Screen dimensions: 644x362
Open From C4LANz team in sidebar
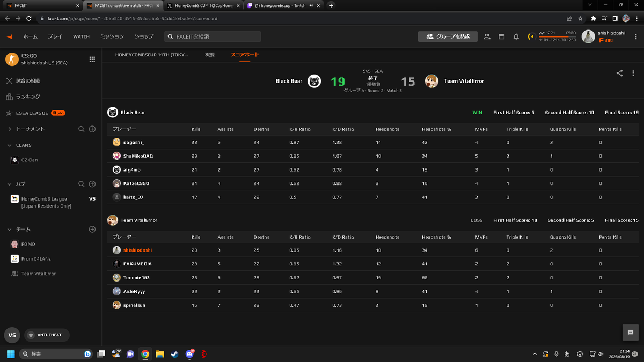click(36, 259)
